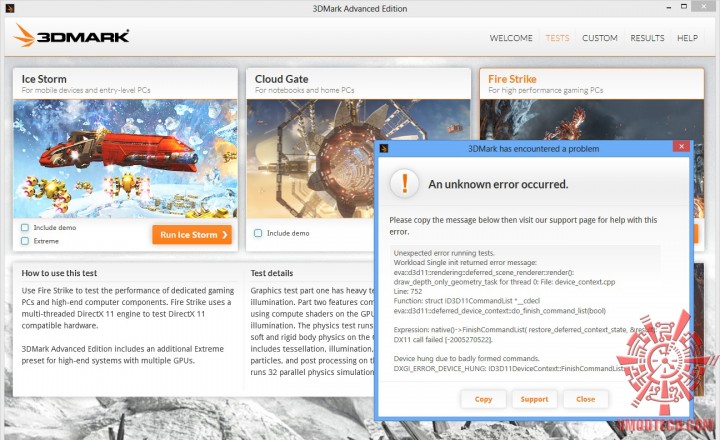Click the 'Line: 752' text in error log

pos(408,291)
